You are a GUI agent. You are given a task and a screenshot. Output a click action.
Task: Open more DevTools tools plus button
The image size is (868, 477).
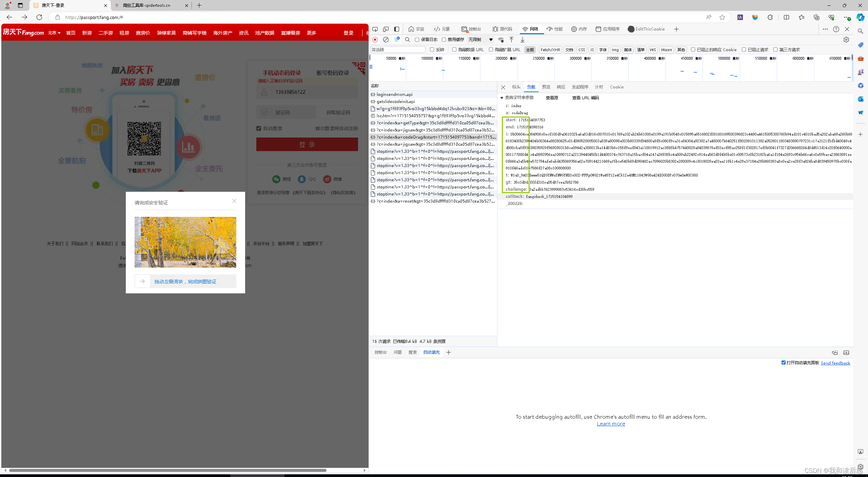[676, 29]
